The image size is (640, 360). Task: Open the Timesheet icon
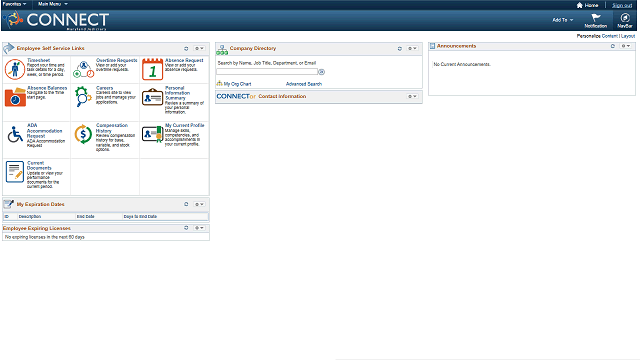[x=15, y=69]
